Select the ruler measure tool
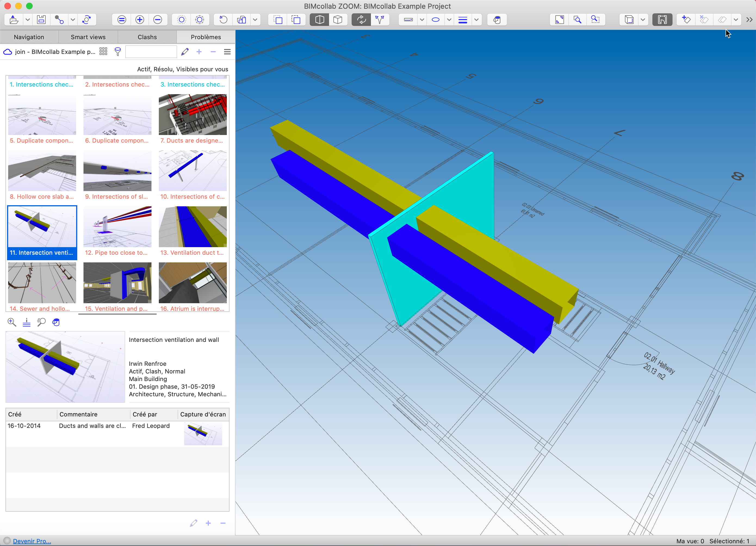756x546 pixels. [408, 20]
